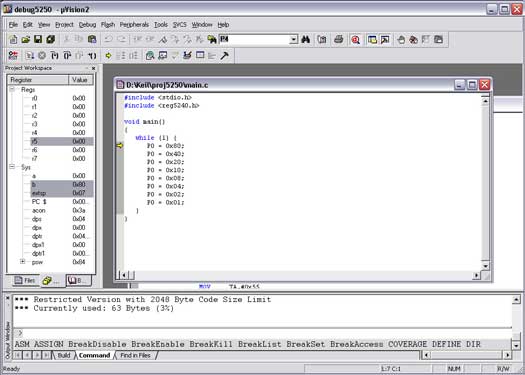Close the Project Workspace panel
525x375 pixels.
tap(93, 68)
